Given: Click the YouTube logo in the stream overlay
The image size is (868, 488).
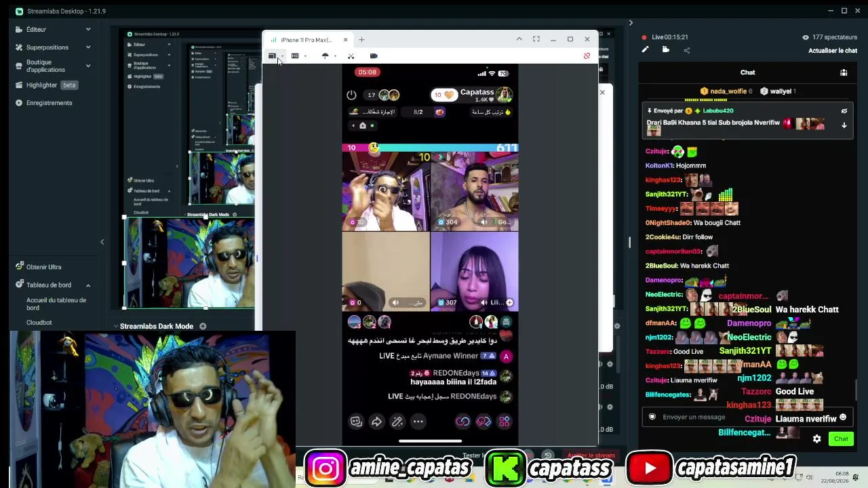Looking at the screenshot, I should click(x=650, y=468).
